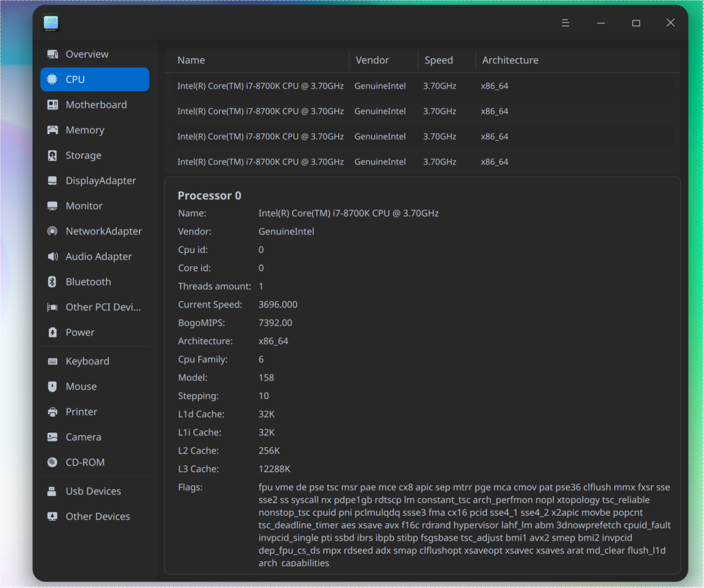Open the Audio Adapter section
704x588 pixels.
pos(95,257)
